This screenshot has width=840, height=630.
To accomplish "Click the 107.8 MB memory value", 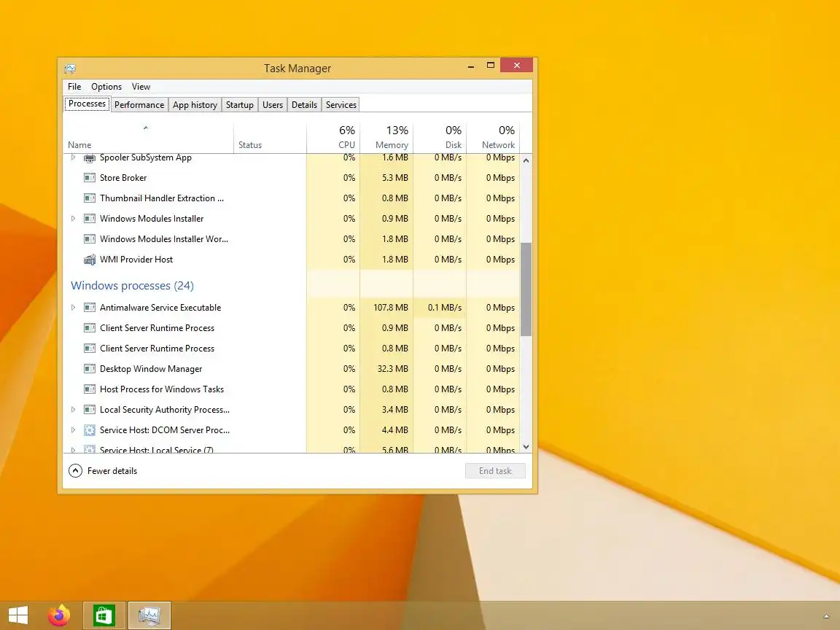I will point(391,308).
